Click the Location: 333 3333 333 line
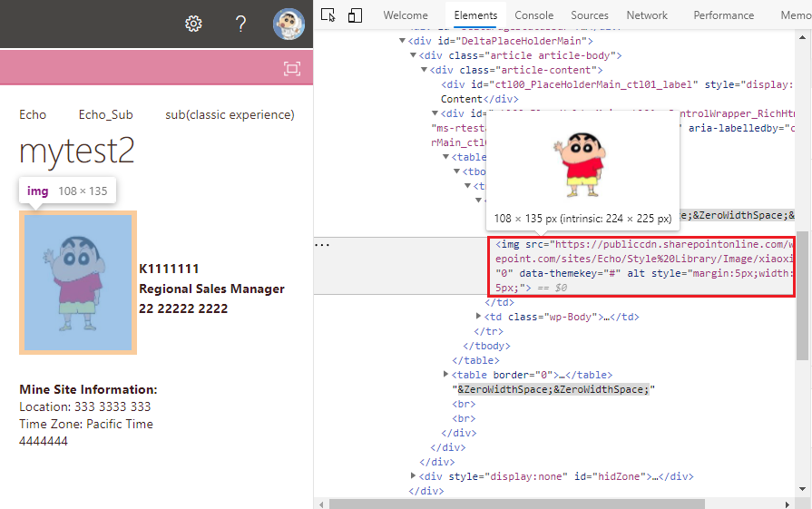 85,407
